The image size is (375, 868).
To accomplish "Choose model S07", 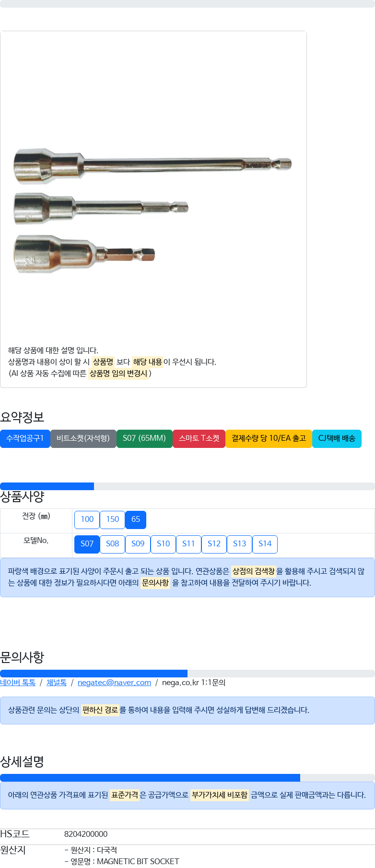I will coord(87,544).
